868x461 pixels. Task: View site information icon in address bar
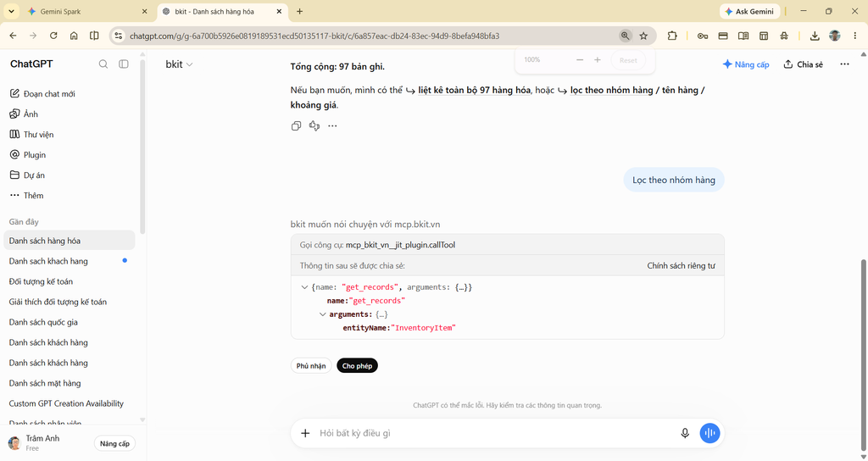(118, 36)
